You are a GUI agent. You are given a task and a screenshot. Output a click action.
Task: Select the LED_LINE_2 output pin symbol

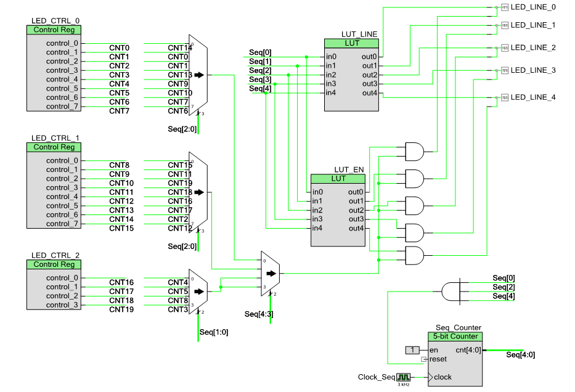pos(505,47)
